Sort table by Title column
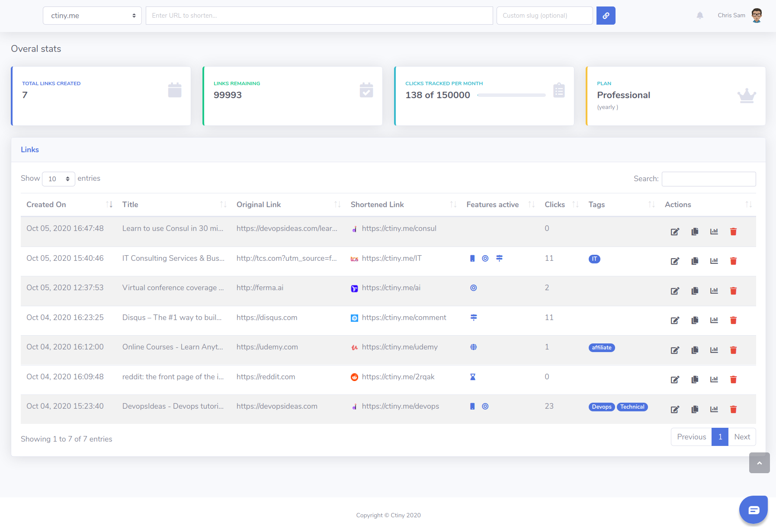This screenshot has width=776, height=532. [x=174, y=205]
